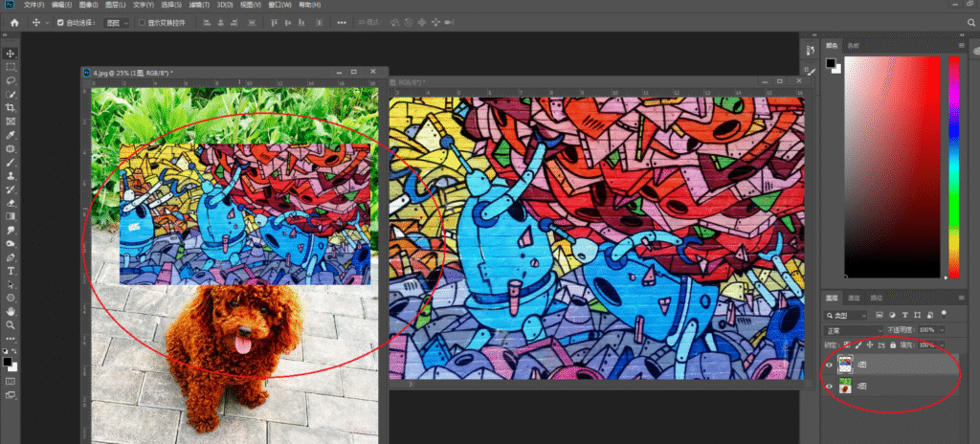This screenshot has width=980, height=444.
Task: Select the Gradient tool
Action: click(x=11, y=216)
